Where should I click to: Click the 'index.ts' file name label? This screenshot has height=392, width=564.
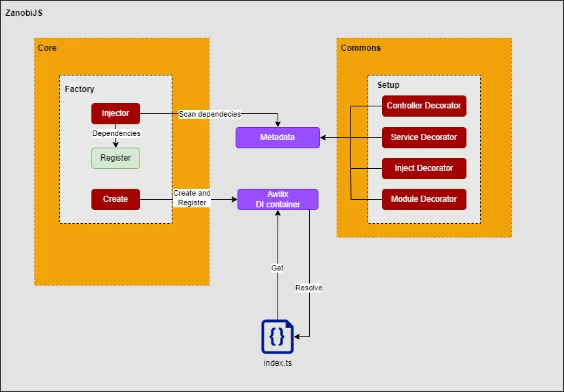278,363
